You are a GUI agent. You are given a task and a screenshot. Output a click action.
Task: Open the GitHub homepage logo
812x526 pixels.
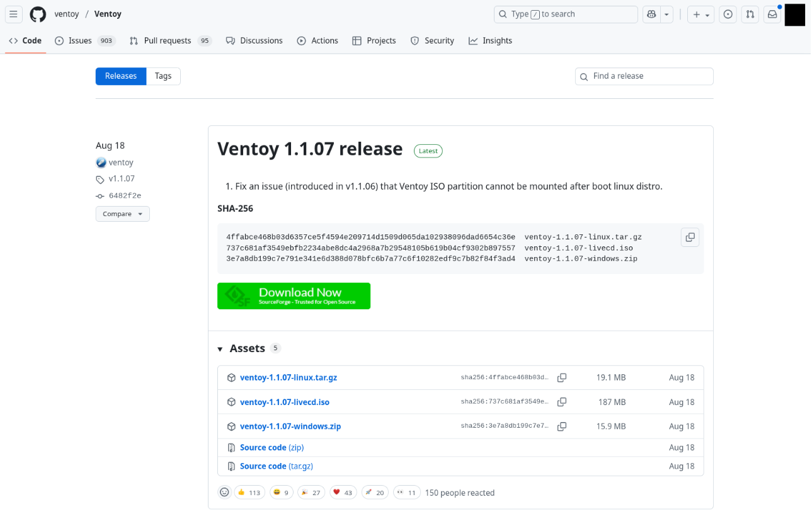38,14
